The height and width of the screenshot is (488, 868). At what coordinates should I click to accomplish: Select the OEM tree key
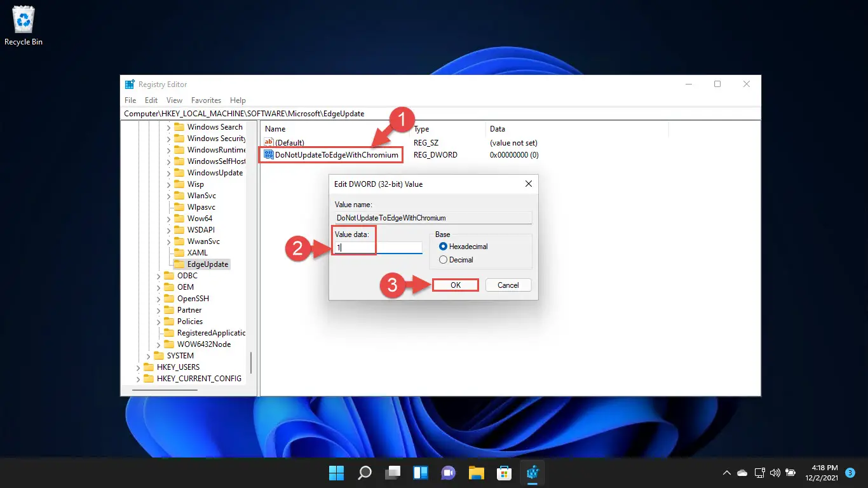point(186,287)
